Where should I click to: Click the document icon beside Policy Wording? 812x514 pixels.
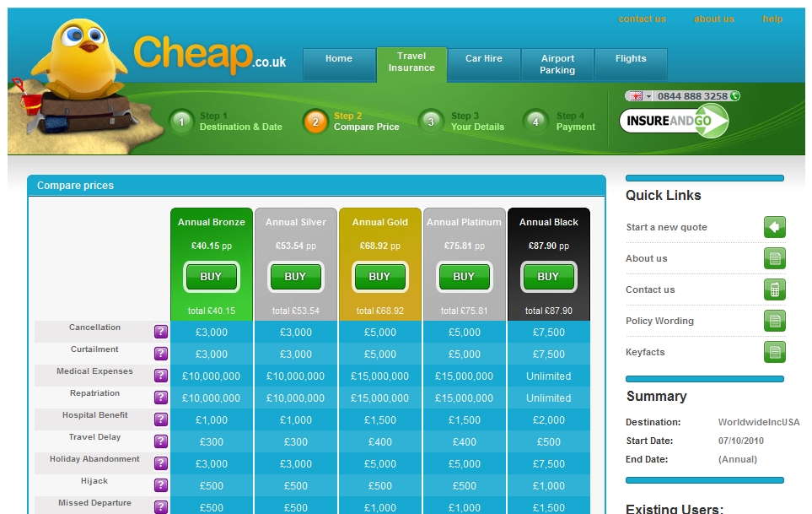[x=775, y=321]
